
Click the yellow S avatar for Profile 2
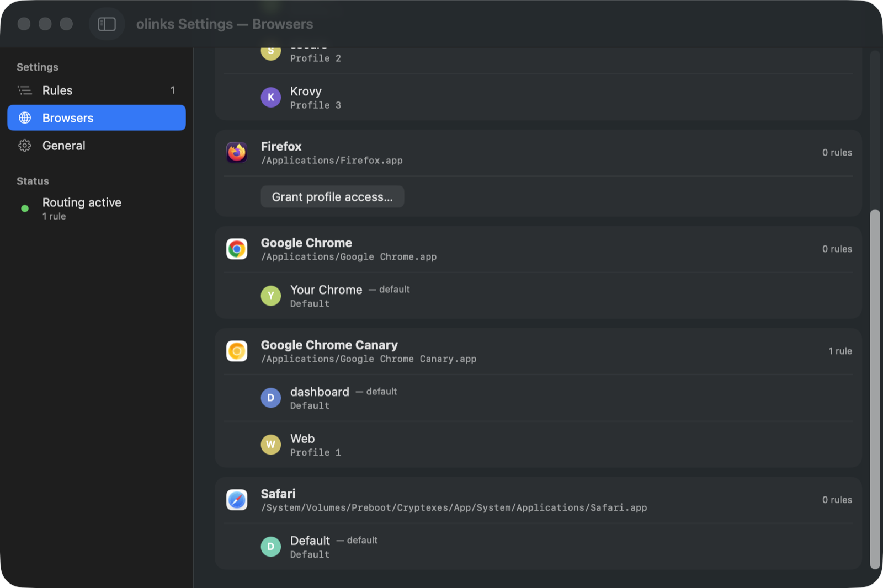tap(271, 52)
